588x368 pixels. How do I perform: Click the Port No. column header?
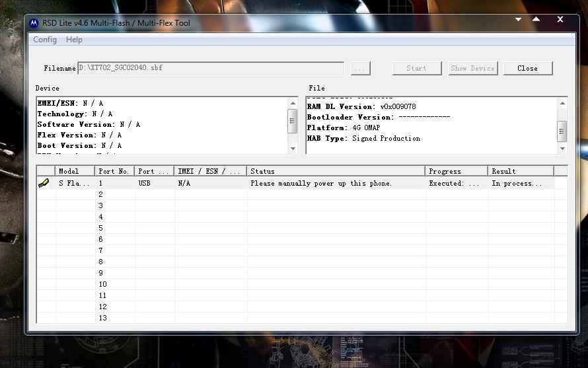coord(114,171)
